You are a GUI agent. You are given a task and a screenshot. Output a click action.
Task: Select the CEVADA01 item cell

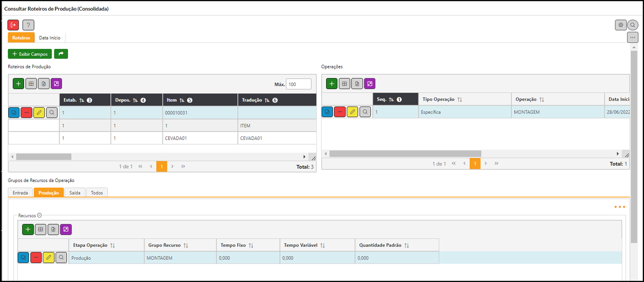pos(200,138)
